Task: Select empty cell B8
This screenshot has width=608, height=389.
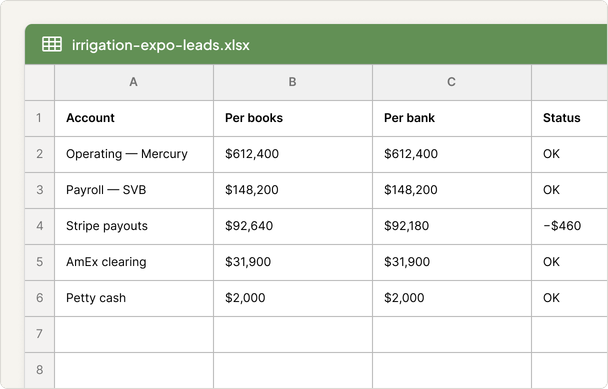Action: 293,370
